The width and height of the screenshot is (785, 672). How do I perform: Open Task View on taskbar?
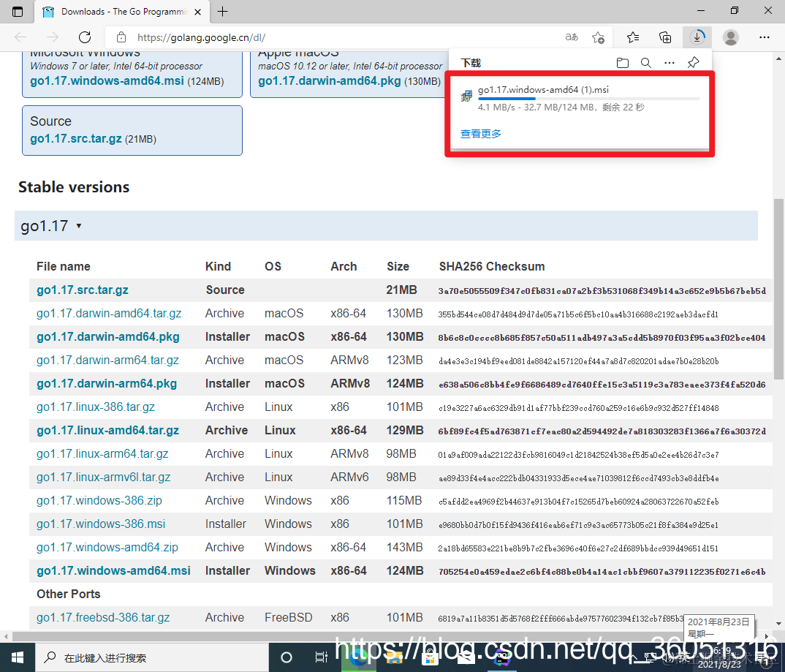(x=321, y=657)
